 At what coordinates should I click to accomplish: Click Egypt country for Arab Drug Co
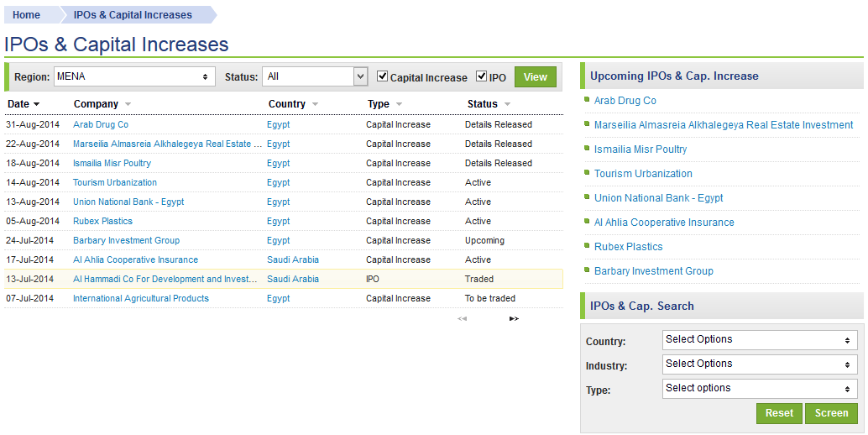coord(279,124)
